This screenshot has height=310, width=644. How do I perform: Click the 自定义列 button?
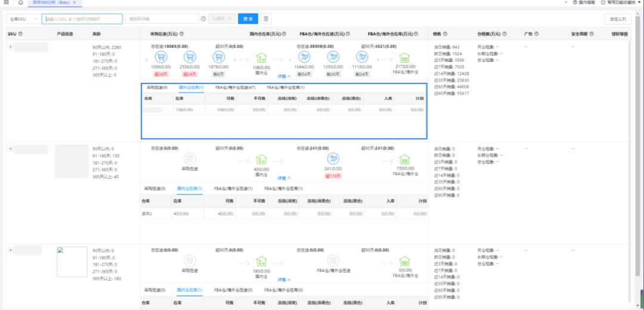(x=617, y=19)
